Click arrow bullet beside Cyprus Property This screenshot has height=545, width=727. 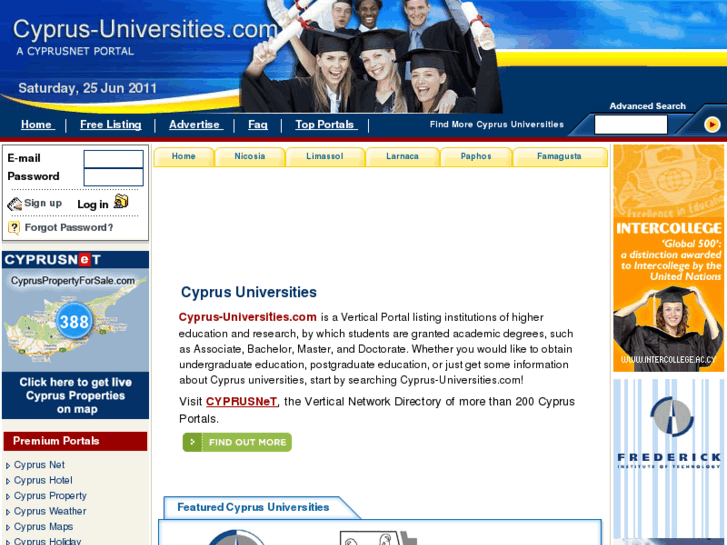(x=8, y=497)
